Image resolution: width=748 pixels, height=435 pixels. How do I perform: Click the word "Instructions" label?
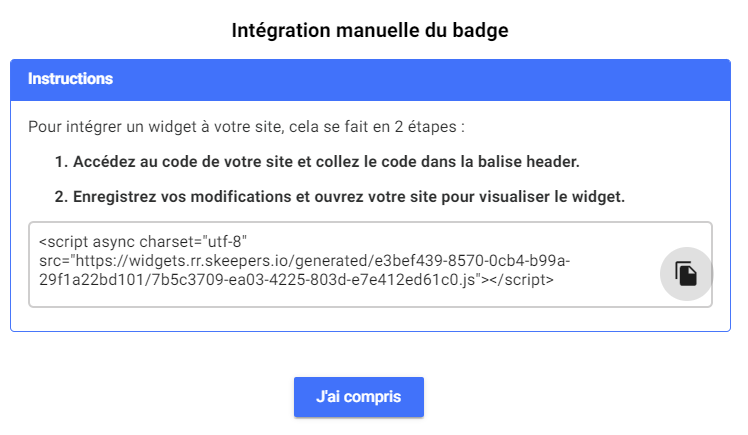[x=70, y=79]
